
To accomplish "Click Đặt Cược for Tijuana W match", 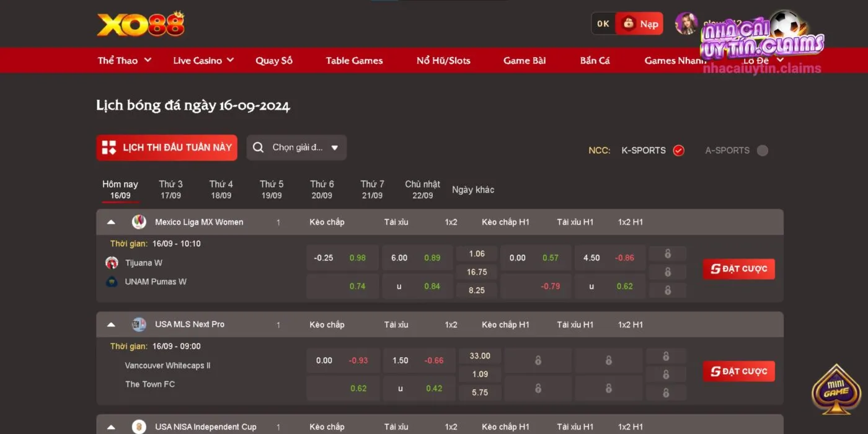I will tap(738, 269).
